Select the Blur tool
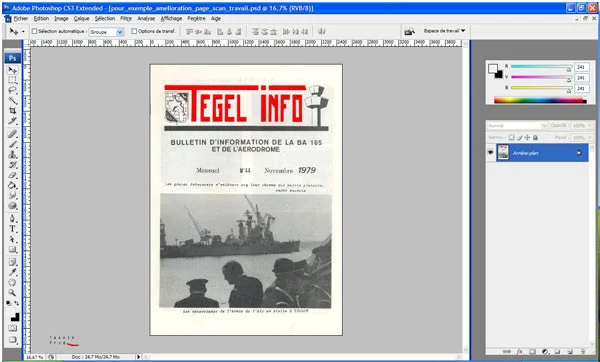Image resolution: width=600 pixels, height=362 pixels. pyautogui.click(x=13, y=196)
